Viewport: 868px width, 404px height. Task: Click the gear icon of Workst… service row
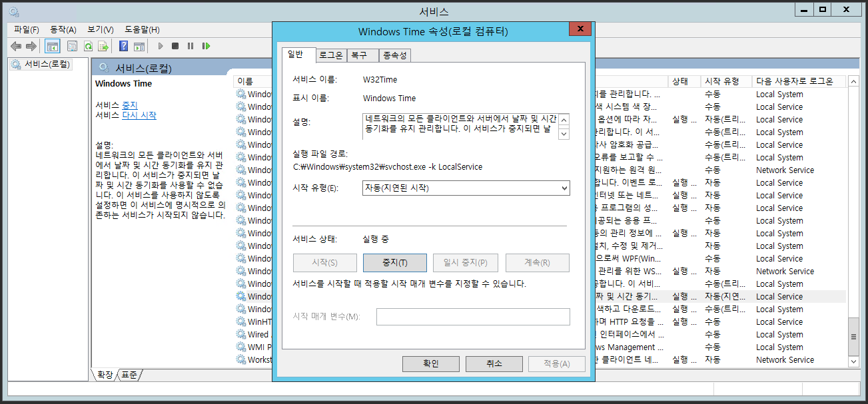(x=240, y=359)
